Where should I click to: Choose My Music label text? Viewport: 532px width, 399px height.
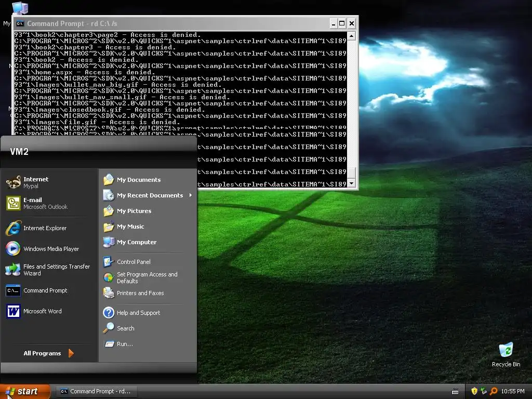click(x=130, y=227)
